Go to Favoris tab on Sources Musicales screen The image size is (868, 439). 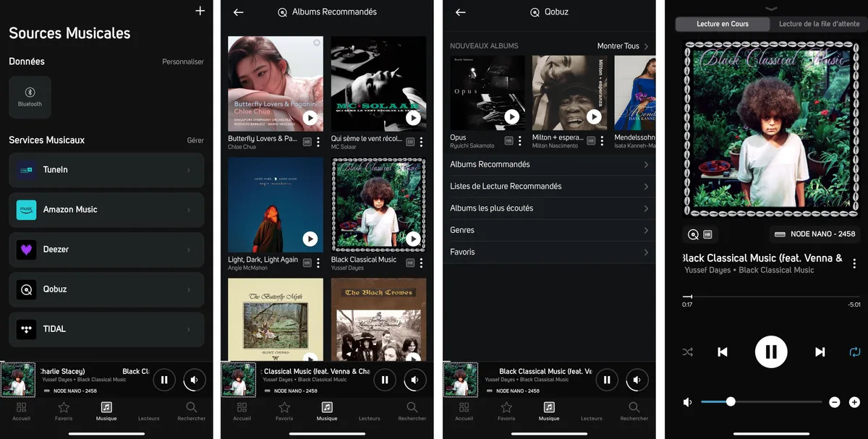[x=64, y=412]
